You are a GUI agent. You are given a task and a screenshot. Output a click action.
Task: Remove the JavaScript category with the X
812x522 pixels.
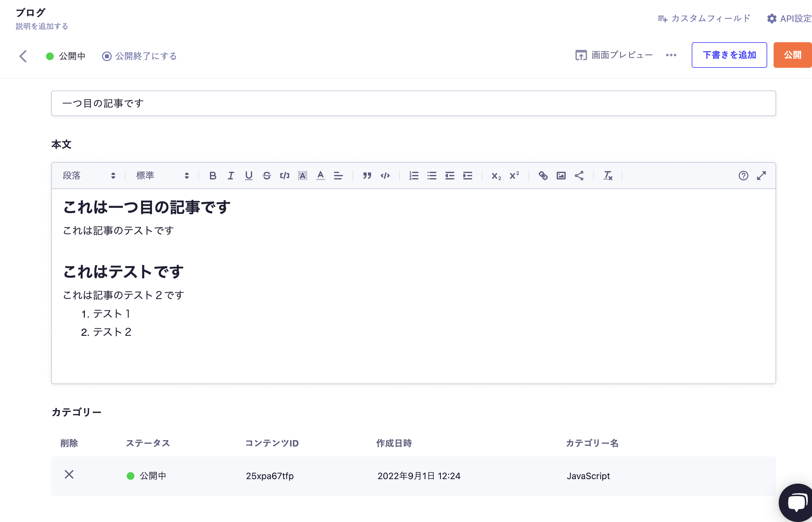[69, 475]
